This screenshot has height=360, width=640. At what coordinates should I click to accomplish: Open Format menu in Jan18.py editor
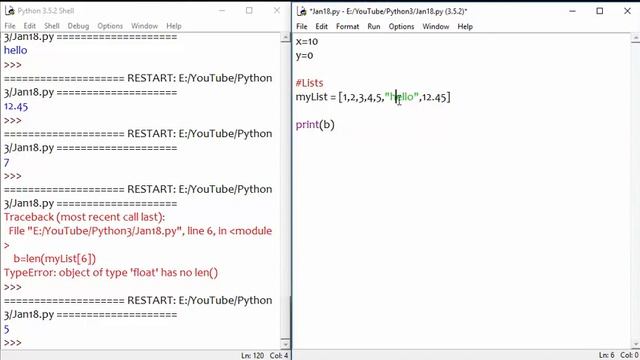point(347,27)
